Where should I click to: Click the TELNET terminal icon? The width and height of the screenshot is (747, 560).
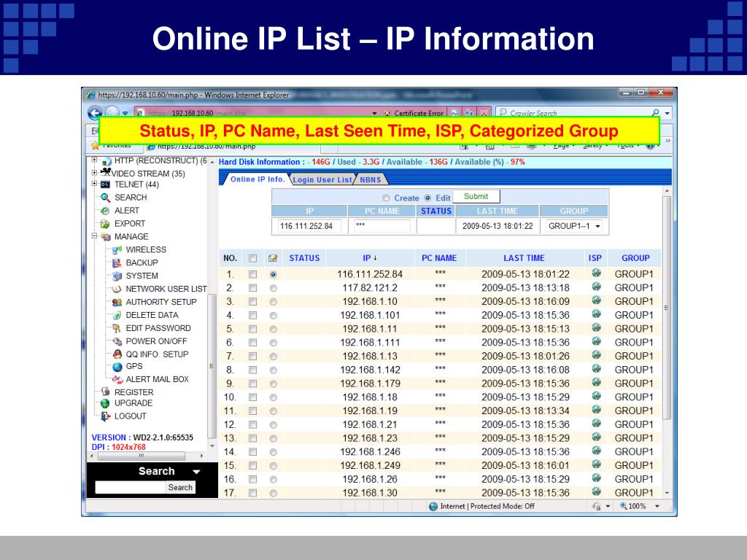tap(105, 184)
